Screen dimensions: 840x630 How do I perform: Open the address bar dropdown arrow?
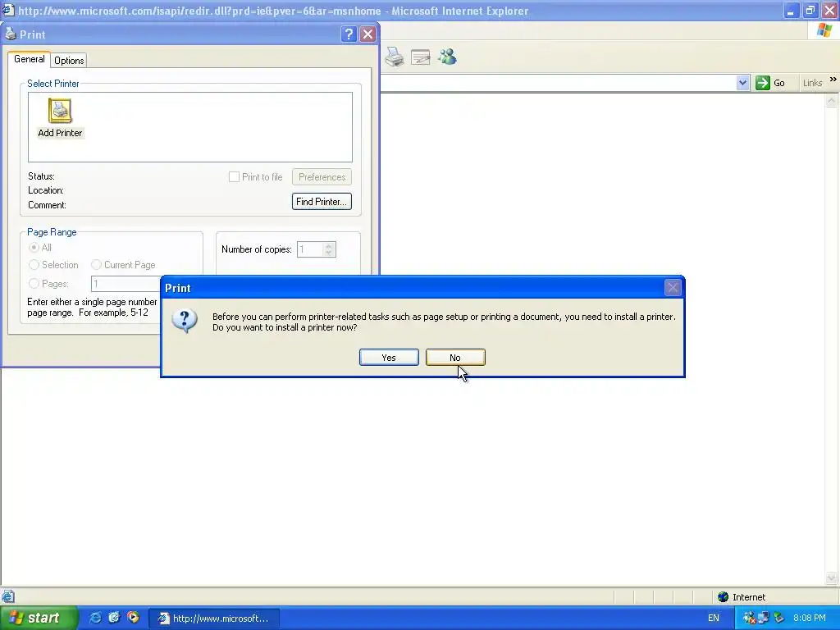click(742, 83)
